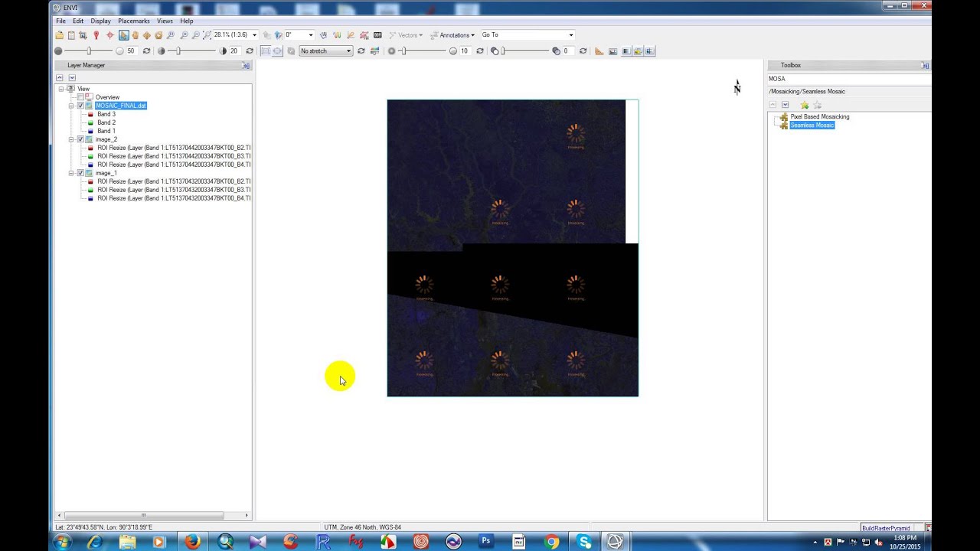Viewport: 980px width, 551px height.
Task: Click the contrast value field showing 20
Action: (234, 51)
